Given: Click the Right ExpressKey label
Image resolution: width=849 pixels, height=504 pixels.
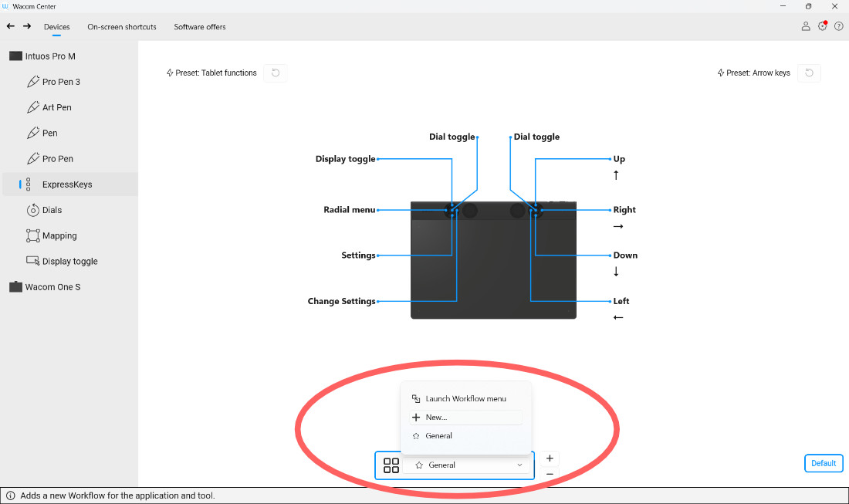Looking at the screenshot, I should click(624, 209).
